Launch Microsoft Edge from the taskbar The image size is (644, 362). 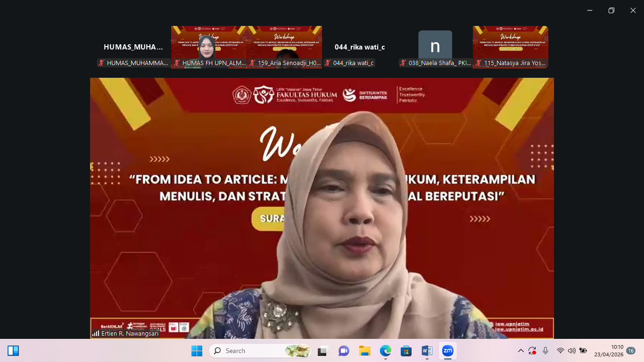point(386,351)
